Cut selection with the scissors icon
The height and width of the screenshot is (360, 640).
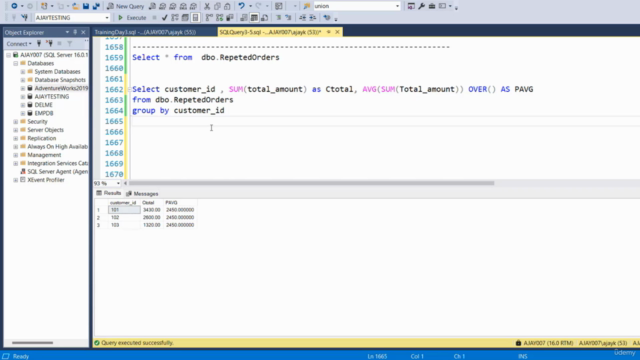coord(207,6)
